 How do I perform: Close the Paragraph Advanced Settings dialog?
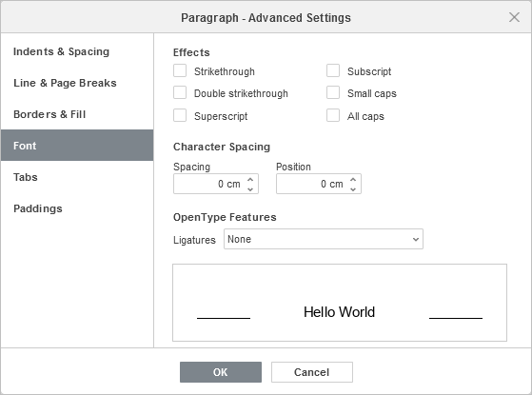pyautogui.click(x=514, y=17)
